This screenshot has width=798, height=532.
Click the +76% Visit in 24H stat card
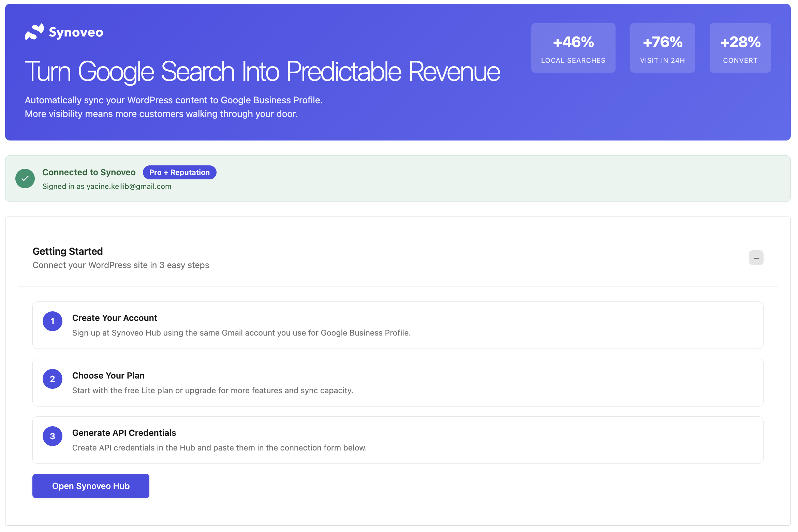point(662,48)
